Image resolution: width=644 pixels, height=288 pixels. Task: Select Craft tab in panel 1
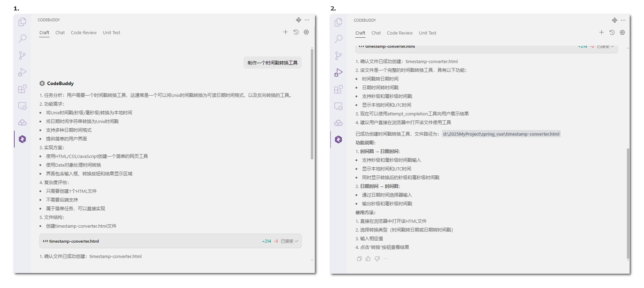point(44,33)
